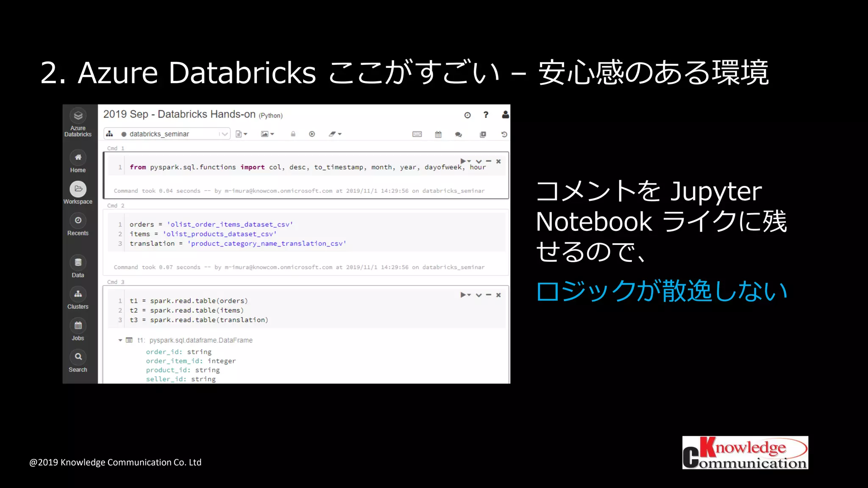Open the Jobs page

pyautogui.click(x=78, y=330)
